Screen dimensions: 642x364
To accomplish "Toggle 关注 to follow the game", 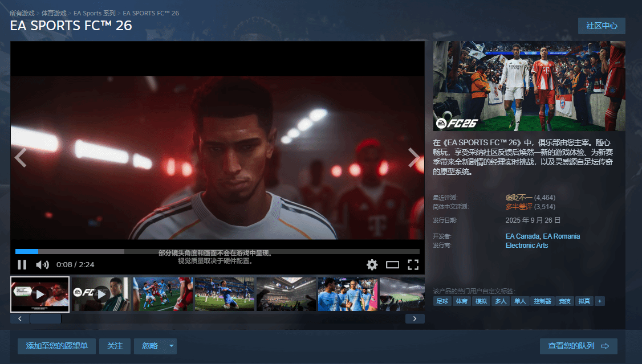I will [x=115, y=346].
